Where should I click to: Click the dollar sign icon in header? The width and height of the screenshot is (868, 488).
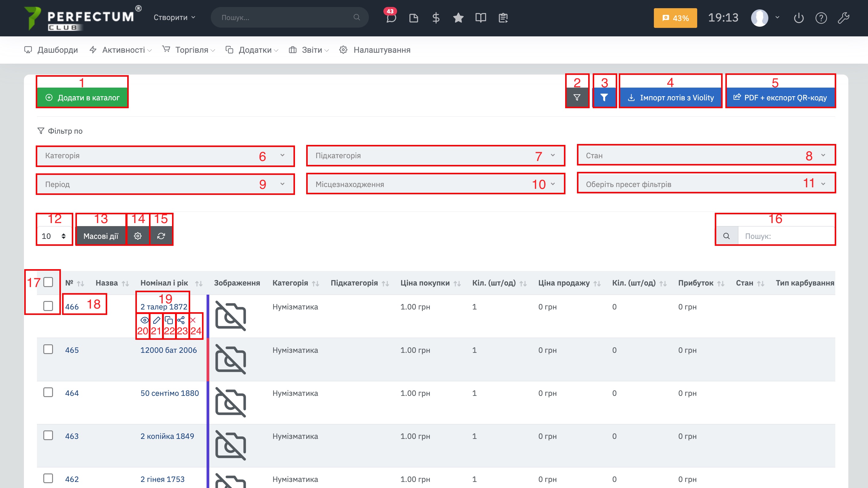(436, 18)
